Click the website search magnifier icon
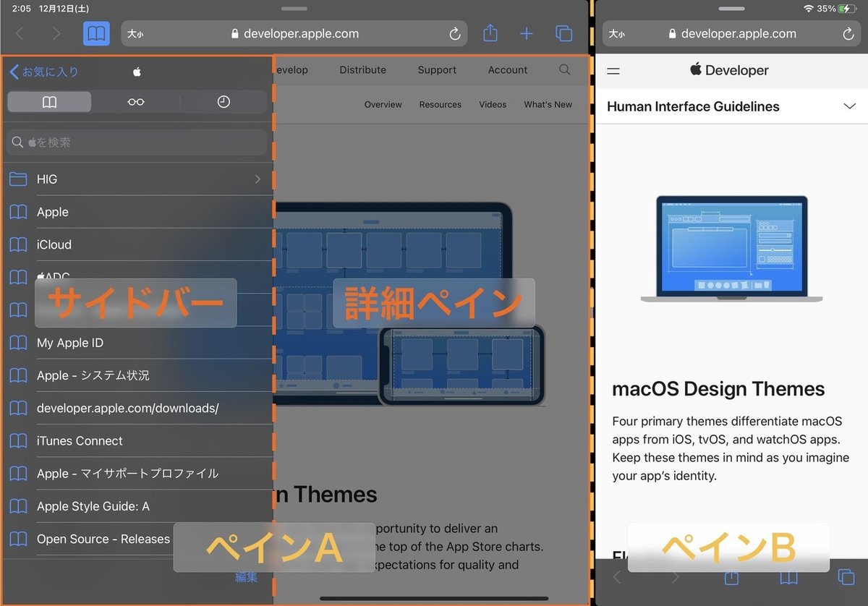Screen dimensions: 868x606 [x=565, y=69]
